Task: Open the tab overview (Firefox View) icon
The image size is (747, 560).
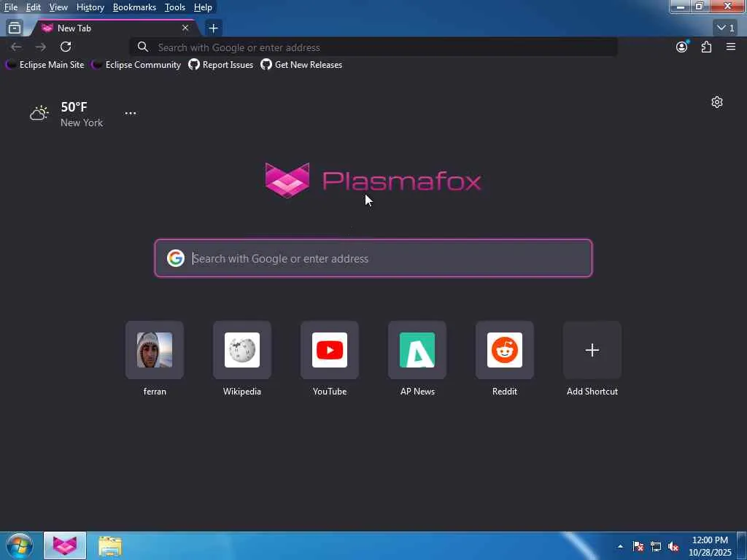Action: point(15,28)
